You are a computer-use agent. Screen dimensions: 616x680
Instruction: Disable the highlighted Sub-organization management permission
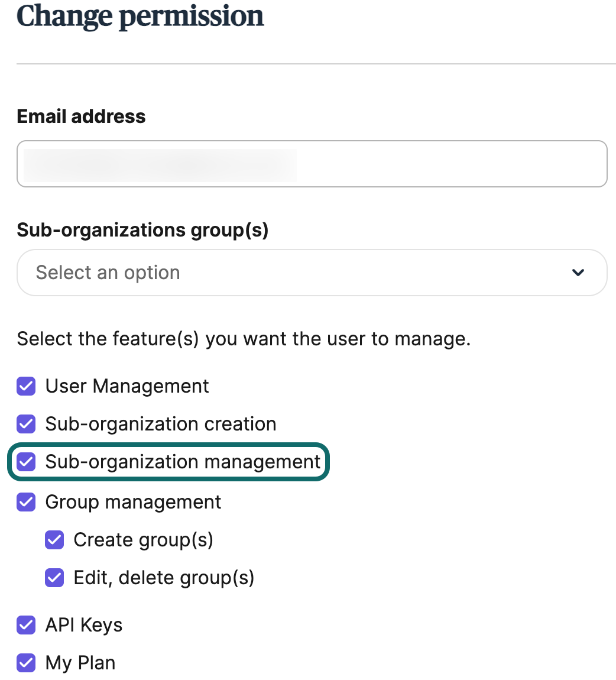[26, 462]
